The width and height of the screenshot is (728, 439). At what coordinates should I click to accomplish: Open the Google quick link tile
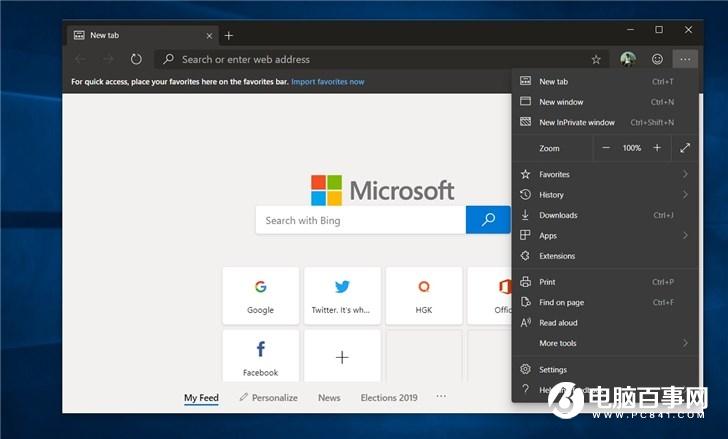260,295
